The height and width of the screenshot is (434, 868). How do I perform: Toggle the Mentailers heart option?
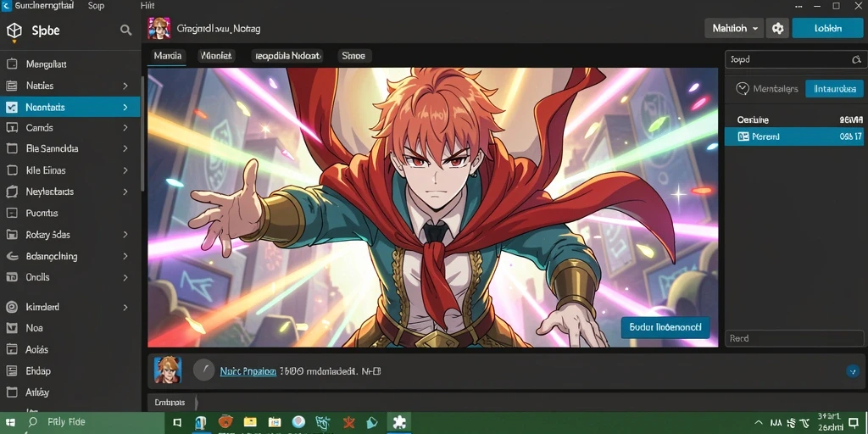(767, 88)
